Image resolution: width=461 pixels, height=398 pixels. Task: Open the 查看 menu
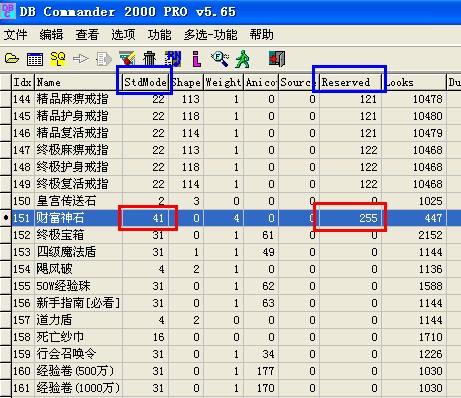87,34
